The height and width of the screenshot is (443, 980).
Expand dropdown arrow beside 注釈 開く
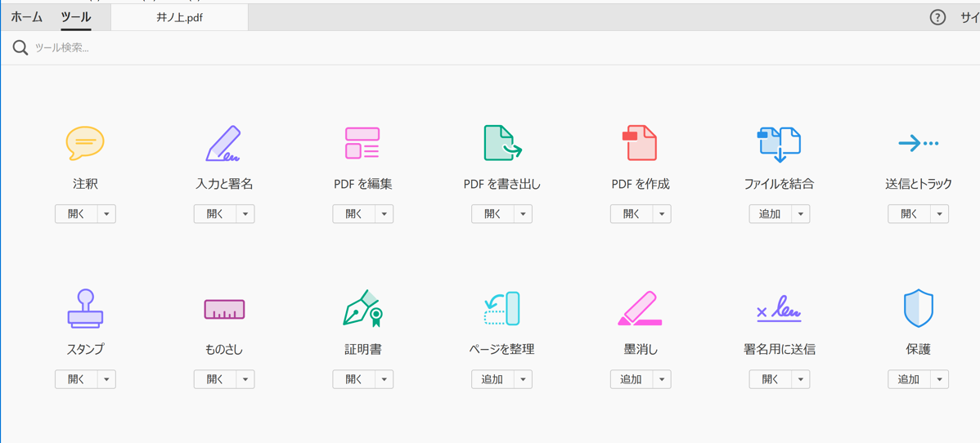(x=106, y=213)
